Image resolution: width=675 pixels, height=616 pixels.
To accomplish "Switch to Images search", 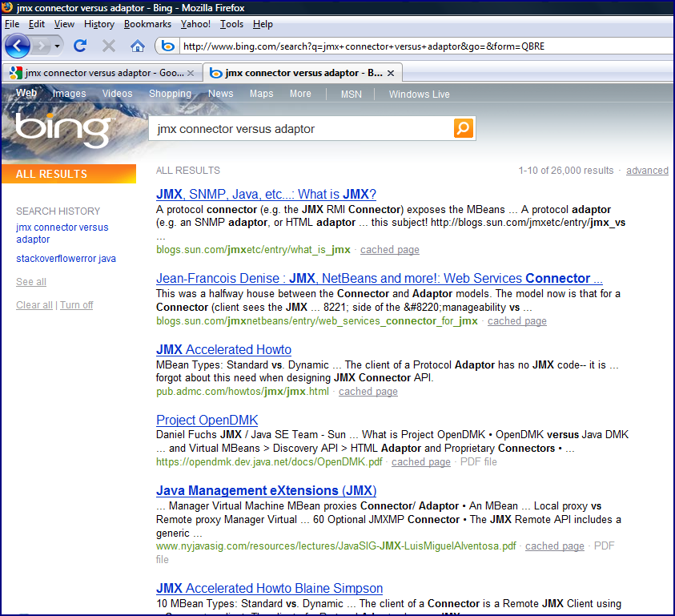I will click(70, 94).
